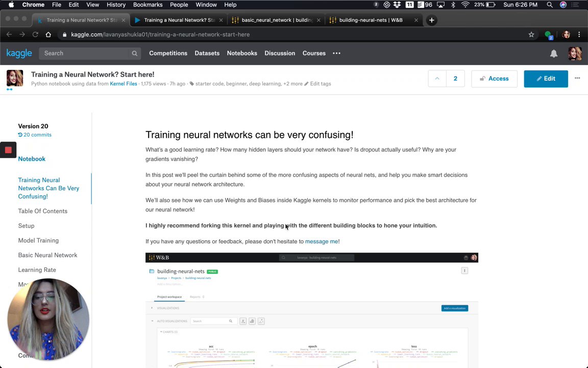
Task: Jump to Basic Neural Network section
Action: [x=47, y=255]
